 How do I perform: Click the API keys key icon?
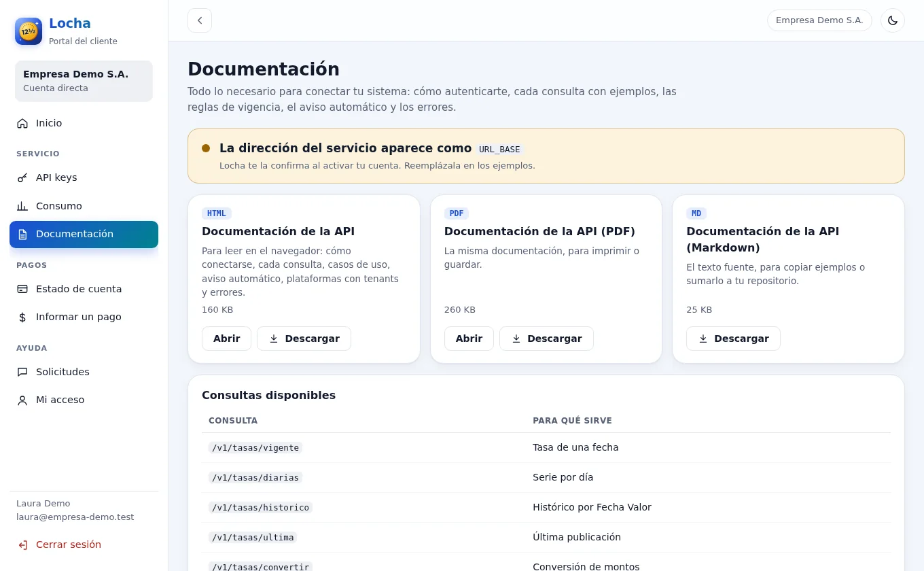(x=22, y=177)
